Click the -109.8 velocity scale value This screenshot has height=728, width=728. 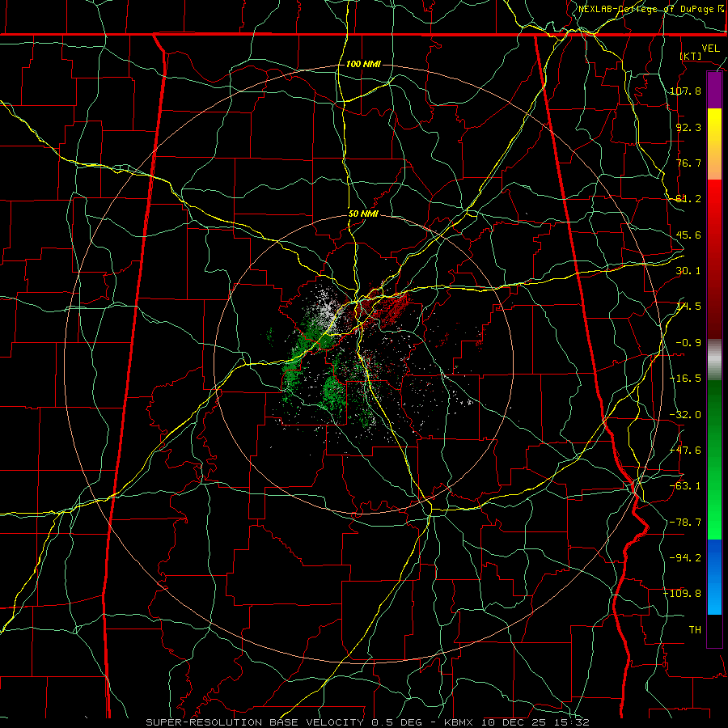pos(683,594)
